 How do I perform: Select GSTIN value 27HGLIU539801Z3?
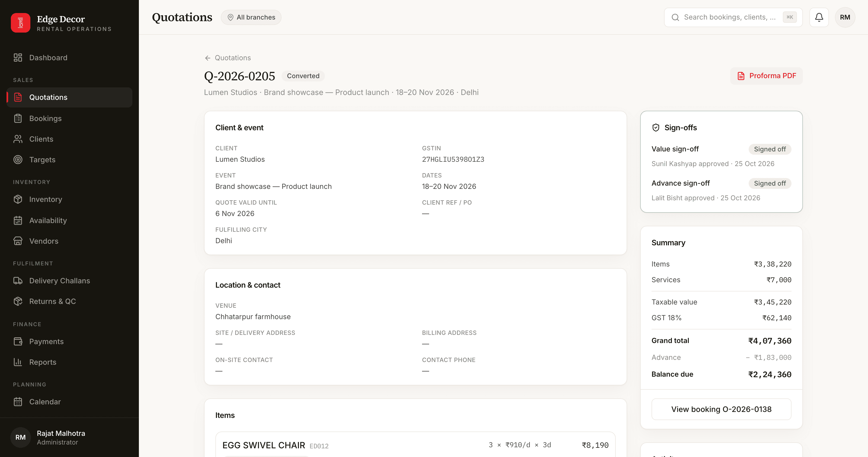[453, 159]
